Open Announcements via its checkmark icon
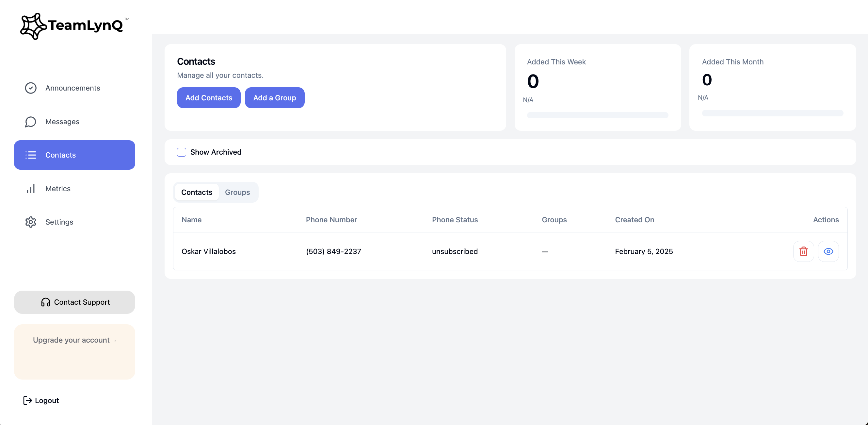 point(31,88)
